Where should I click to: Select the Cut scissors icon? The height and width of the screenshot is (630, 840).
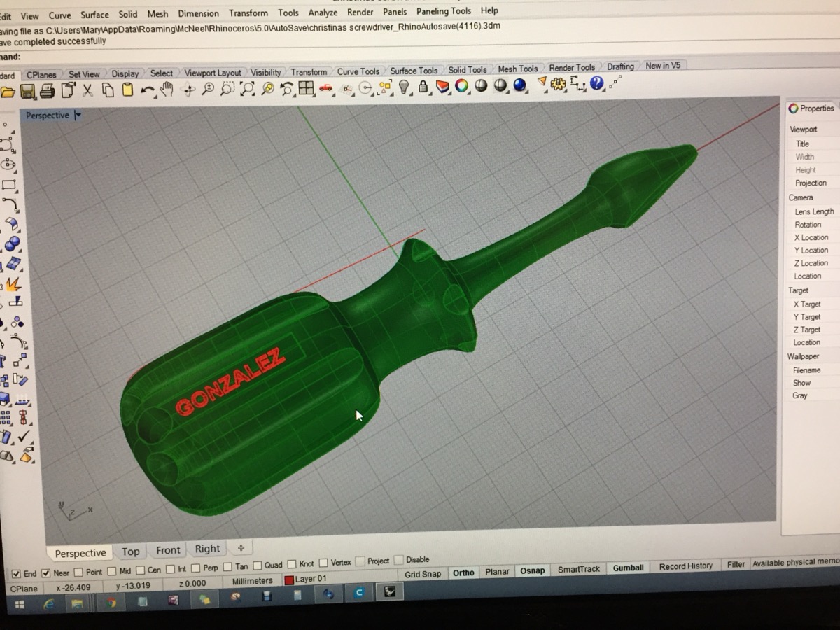[x=88, y=90]
